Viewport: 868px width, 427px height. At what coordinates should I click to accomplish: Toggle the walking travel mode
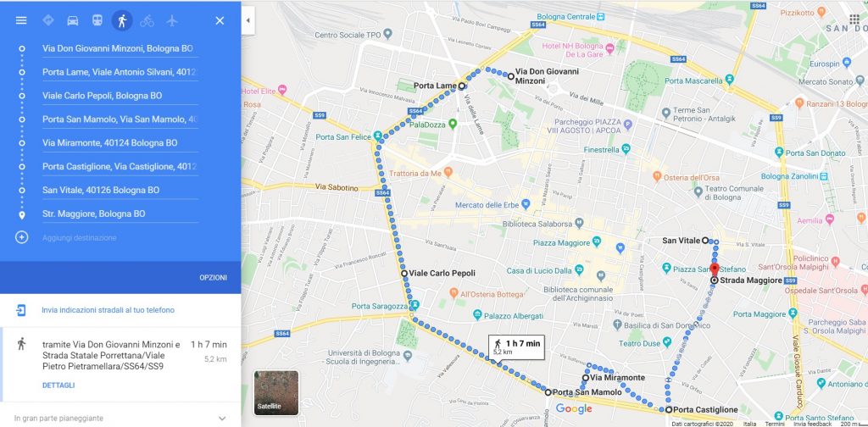pyautogui.click(x=122, y=20)
